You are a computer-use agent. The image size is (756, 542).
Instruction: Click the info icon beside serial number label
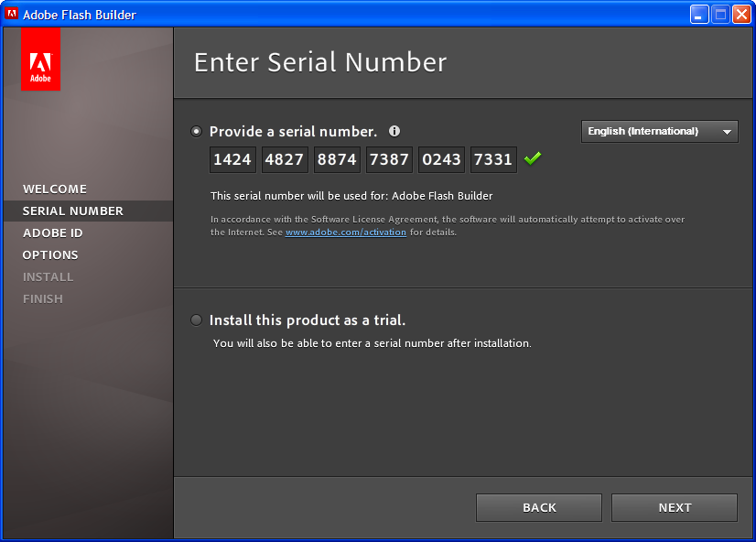pos(394,131)
